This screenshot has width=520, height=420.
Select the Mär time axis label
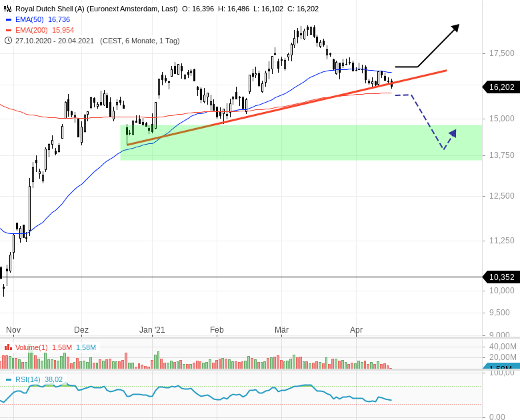[x=281, y=330]
